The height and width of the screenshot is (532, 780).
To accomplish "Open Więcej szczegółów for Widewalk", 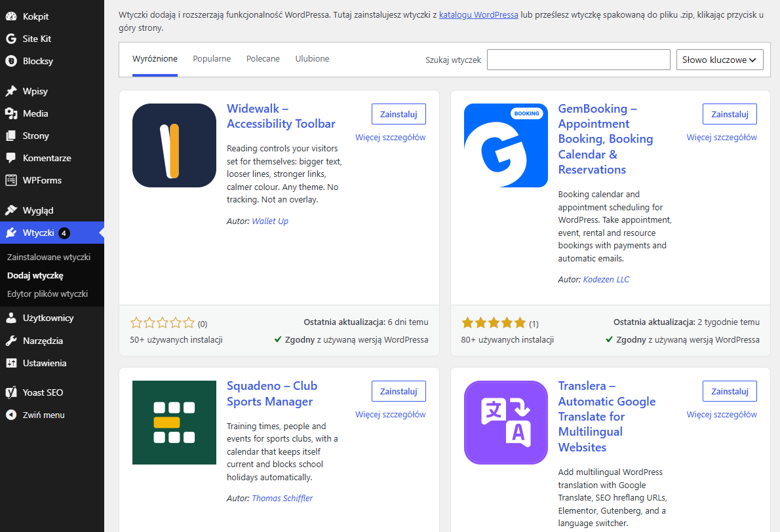I will point(391,137).
